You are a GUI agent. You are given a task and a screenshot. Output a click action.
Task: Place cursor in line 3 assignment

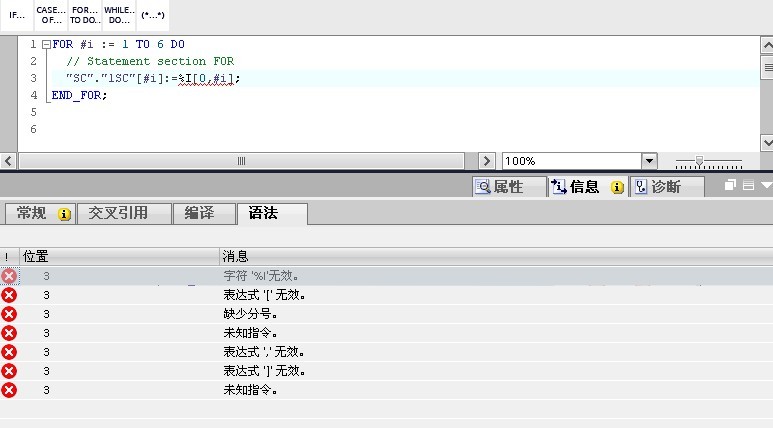pyautogui.click(x=153, y=78)
